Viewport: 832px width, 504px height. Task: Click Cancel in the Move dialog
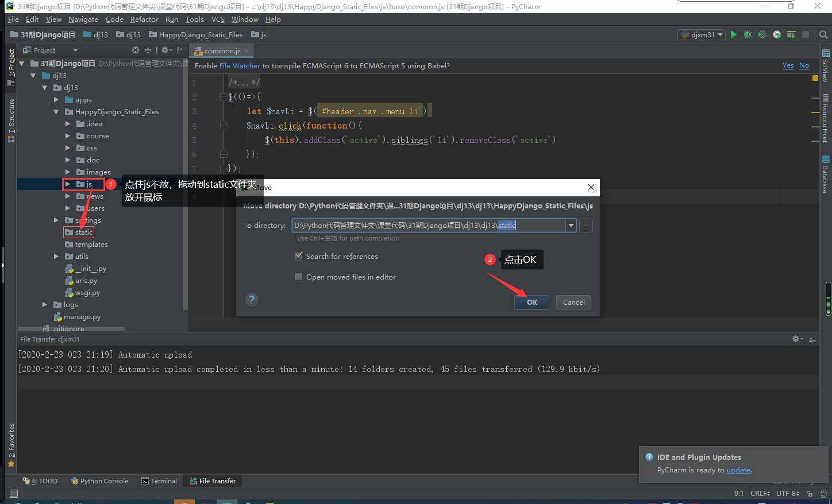[574, 302]
